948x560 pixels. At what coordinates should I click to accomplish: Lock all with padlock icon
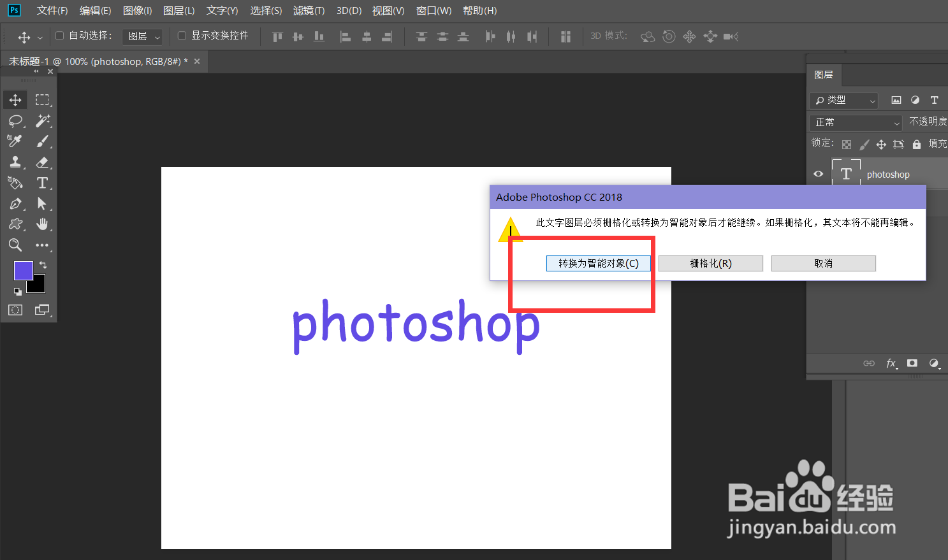click(917, 145)
